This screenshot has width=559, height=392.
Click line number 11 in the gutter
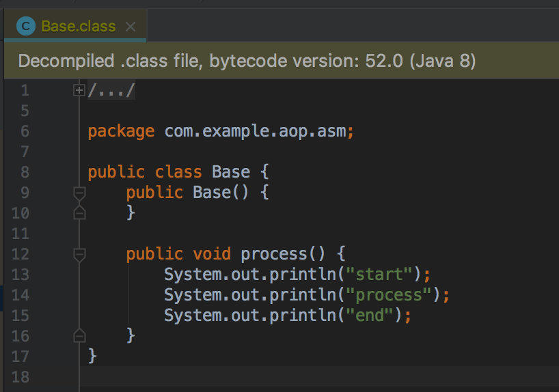click(x=21, y=234)
